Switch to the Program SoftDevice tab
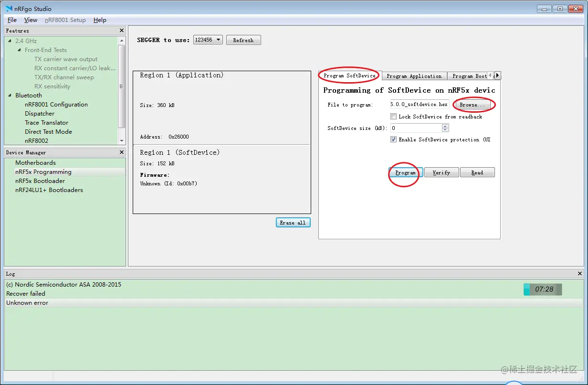Viewport: 588px width, 385px height. (349, 75)
